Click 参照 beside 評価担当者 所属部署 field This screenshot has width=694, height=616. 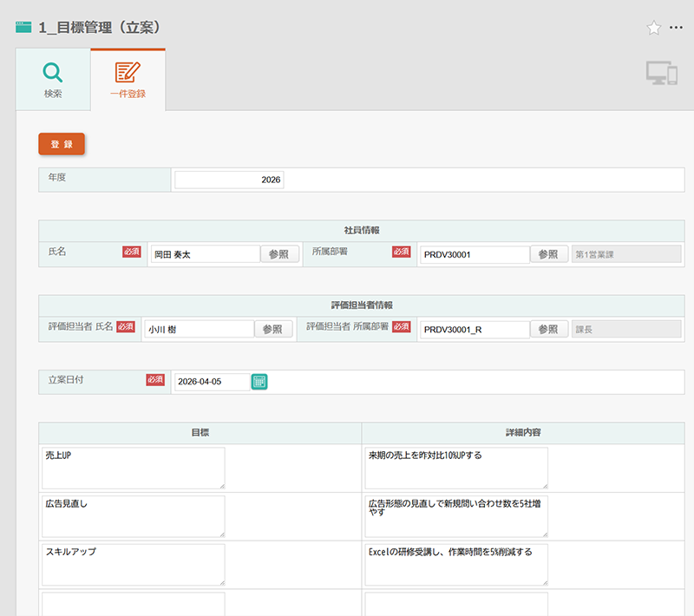point(548,329)
